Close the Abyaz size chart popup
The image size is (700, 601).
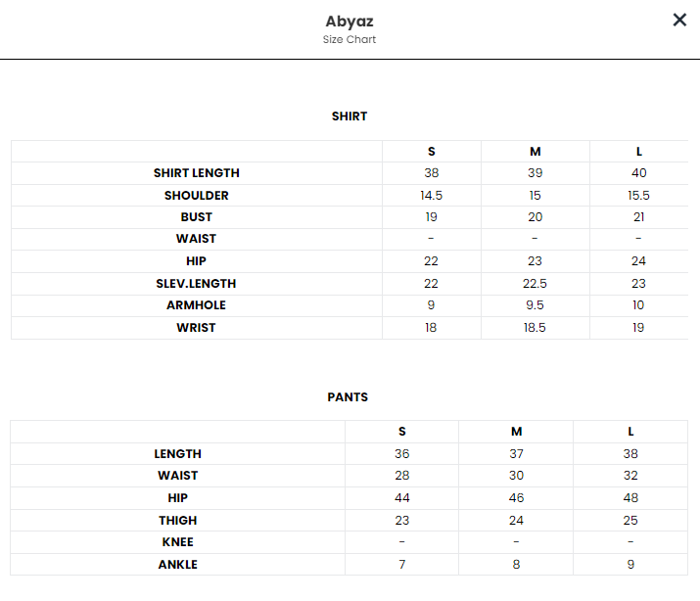(679, 20)
